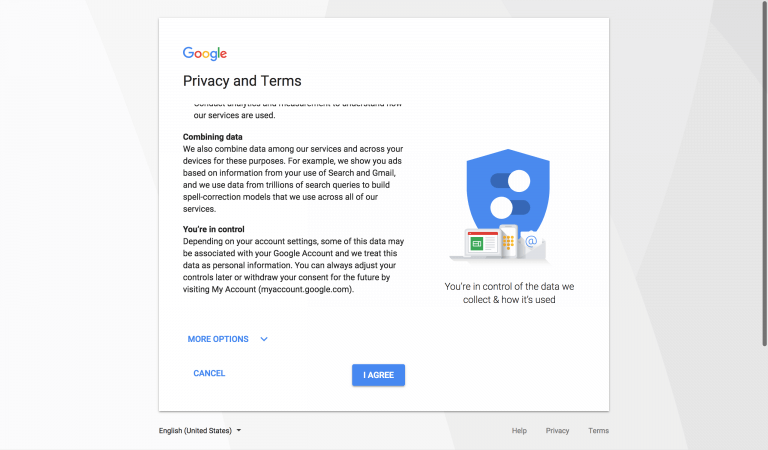This screenshot has height=450, width=768.
Task: Click the Google logo
Action: point(205,54)
